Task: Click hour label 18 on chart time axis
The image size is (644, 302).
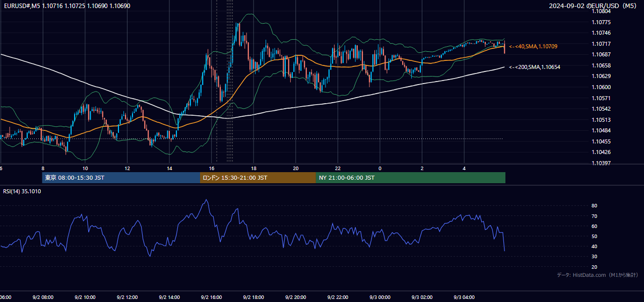Action: click(253, 168)
